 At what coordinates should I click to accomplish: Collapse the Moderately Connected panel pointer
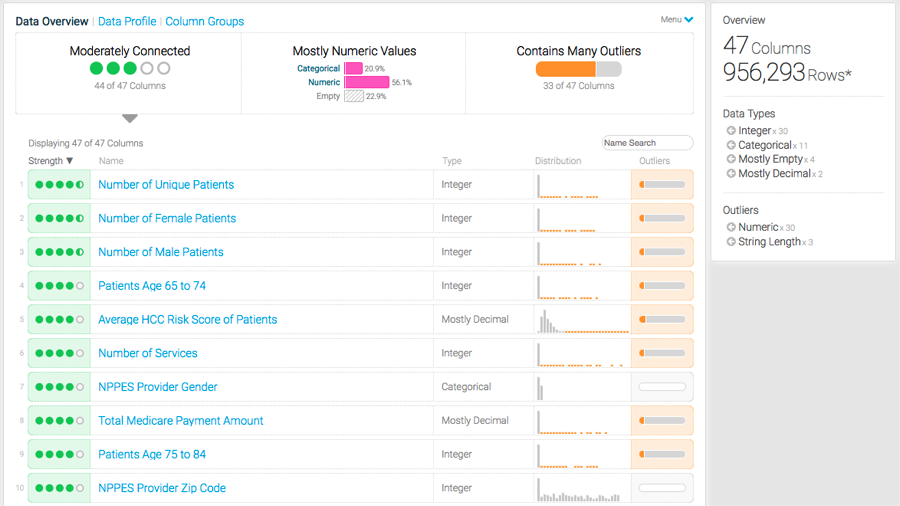129,119
